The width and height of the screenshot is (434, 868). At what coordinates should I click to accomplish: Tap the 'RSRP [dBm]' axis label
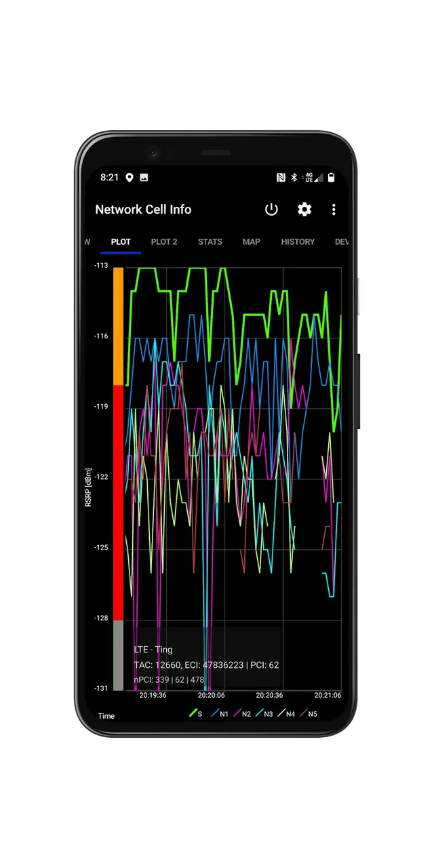(88, 487)
